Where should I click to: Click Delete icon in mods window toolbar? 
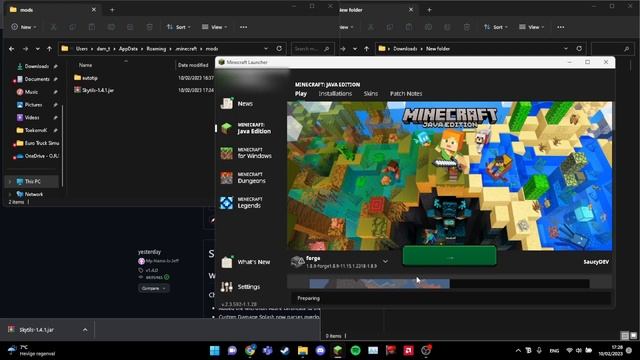coord(149,27)
